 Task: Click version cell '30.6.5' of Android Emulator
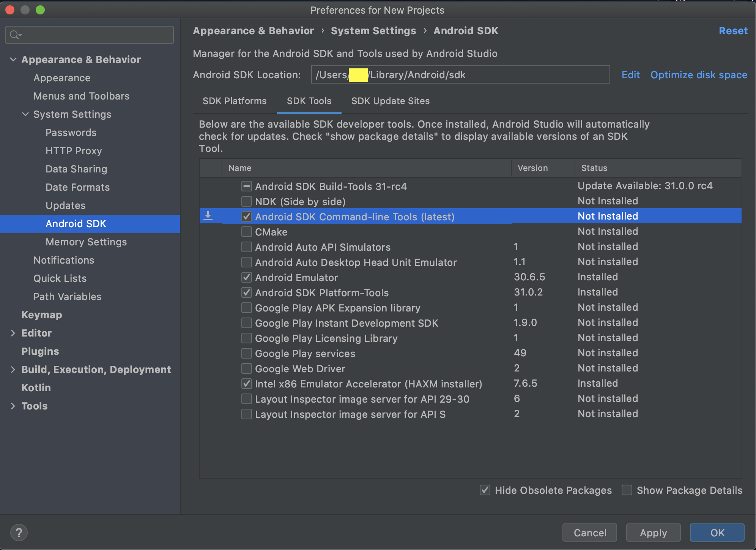click(x=529, y=277)
